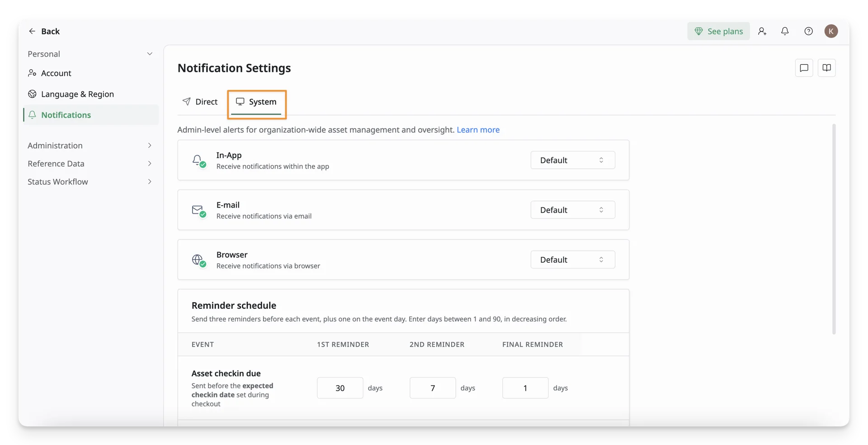Click the invite user icon
868x445 pixels.
762,31
